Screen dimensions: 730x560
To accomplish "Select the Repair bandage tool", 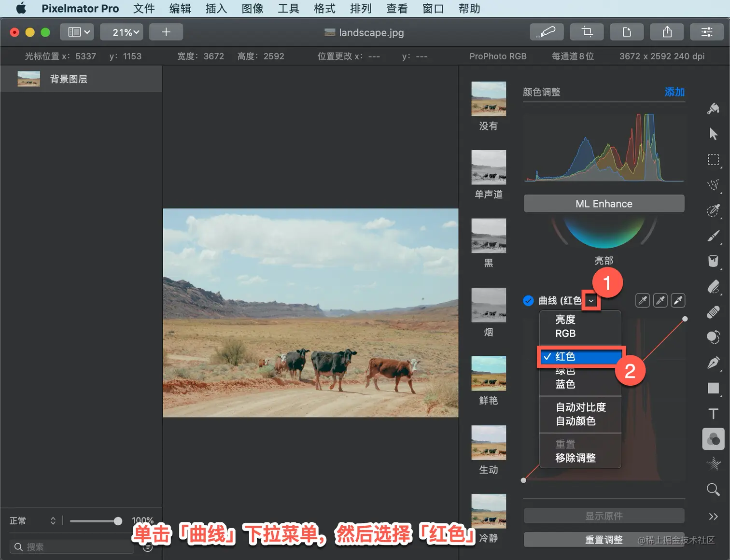I will click(x=713, y=312).
